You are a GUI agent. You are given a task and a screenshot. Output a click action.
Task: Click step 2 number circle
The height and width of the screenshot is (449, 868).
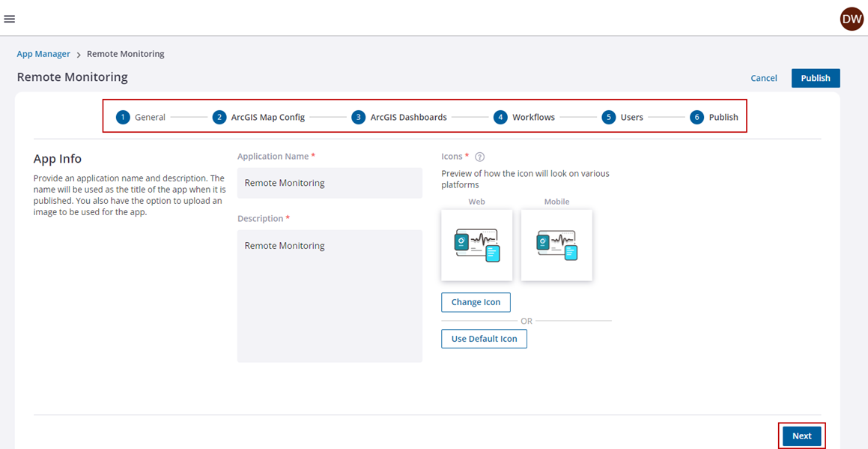pyautogui.click(x=219, y=117)
